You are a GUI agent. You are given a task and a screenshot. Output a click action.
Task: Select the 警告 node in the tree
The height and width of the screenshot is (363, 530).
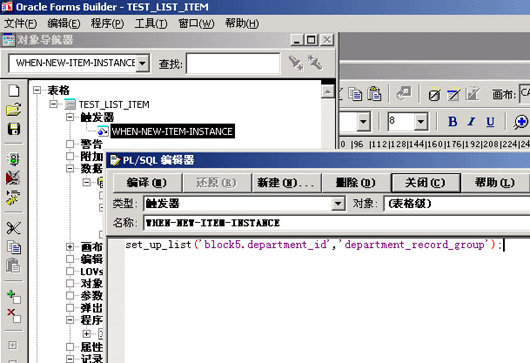[92, 144]
